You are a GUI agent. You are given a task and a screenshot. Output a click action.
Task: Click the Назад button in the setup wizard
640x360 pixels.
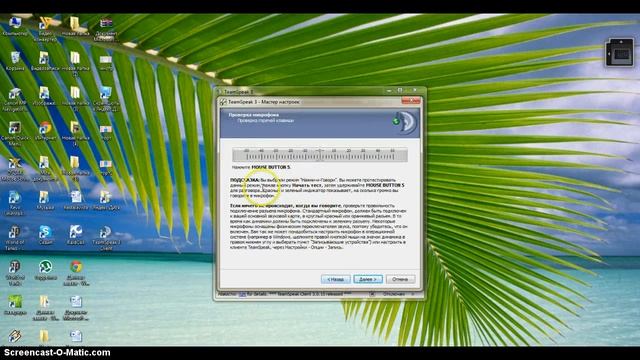(x=336, y=279)
